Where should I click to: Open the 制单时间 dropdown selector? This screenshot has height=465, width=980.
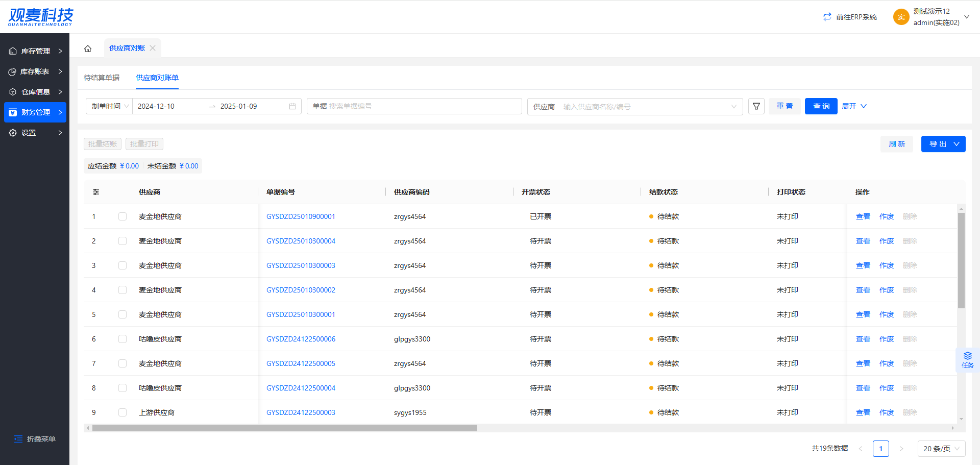coord(109,106)
